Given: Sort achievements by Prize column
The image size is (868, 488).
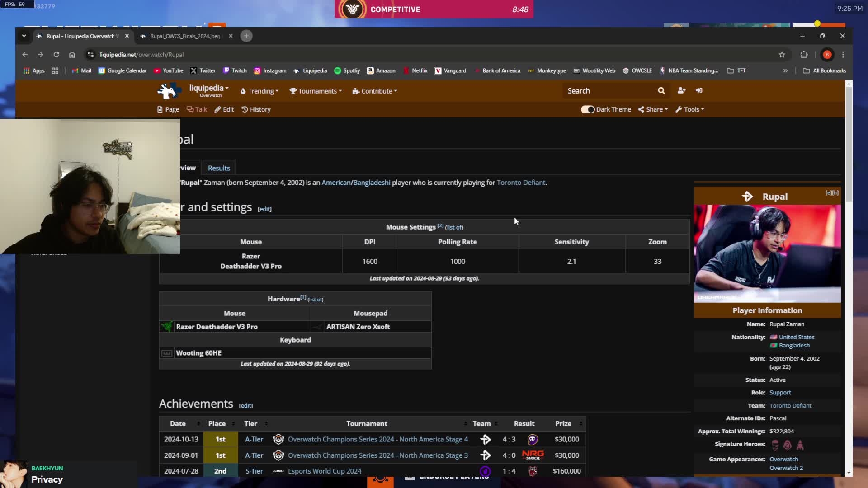Looking at the screenshot, I should (x=567, y=424).
